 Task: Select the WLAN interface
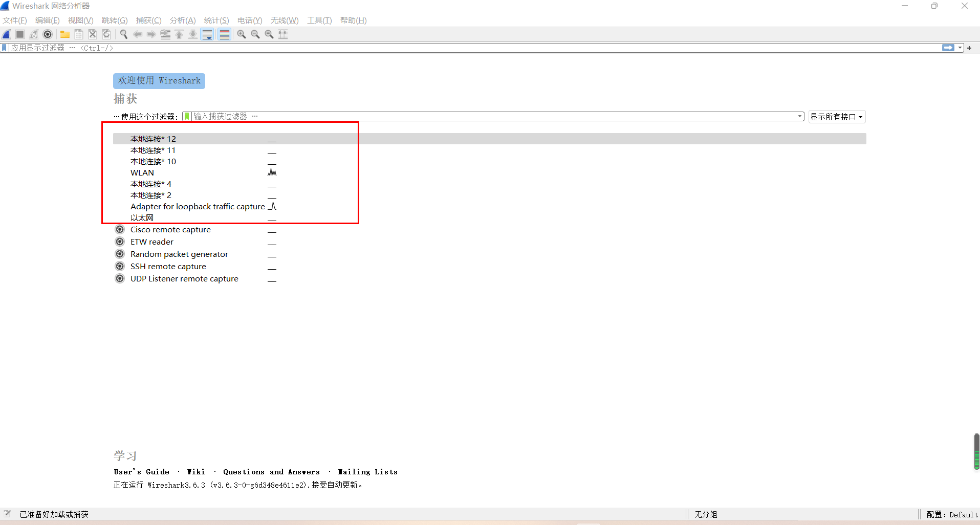pos(489,172)
